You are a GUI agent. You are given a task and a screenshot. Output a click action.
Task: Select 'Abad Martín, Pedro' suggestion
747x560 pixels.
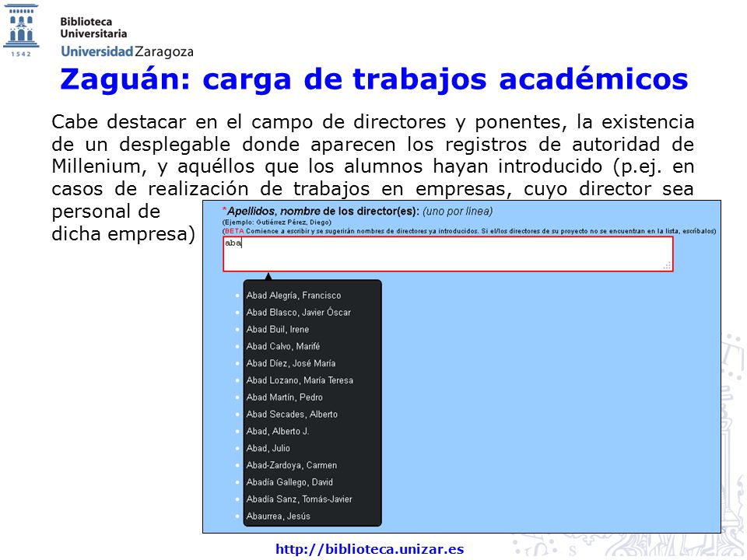[285, 397]
